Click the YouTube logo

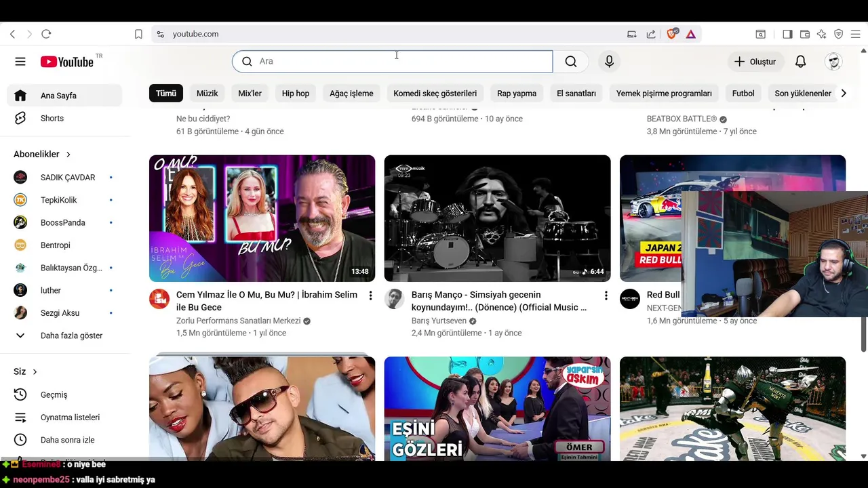66,62
